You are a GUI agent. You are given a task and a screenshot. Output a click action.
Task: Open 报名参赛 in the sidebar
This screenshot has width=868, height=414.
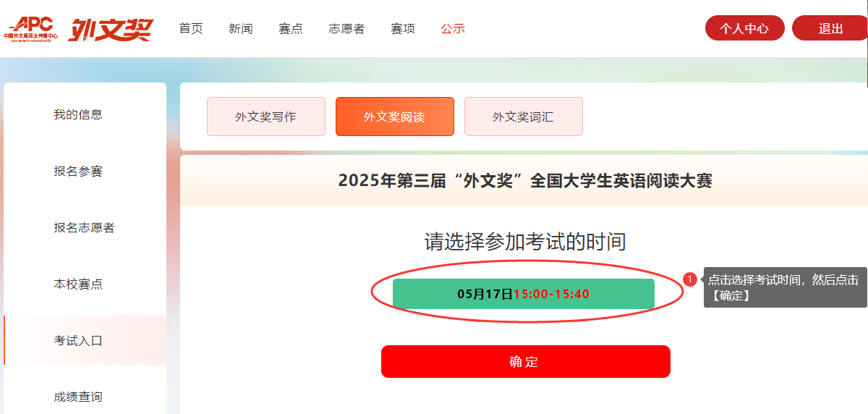(x=78, y=171)
